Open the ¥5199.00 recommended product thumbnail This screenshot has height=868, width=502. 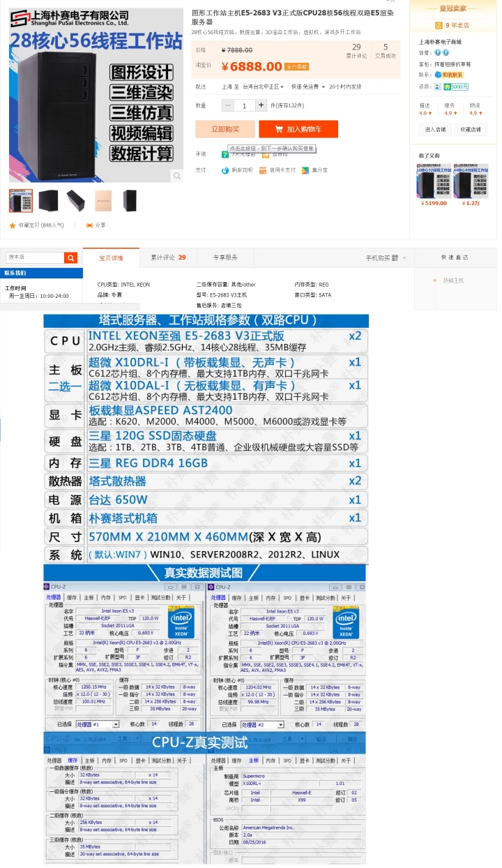coord(434,181)
